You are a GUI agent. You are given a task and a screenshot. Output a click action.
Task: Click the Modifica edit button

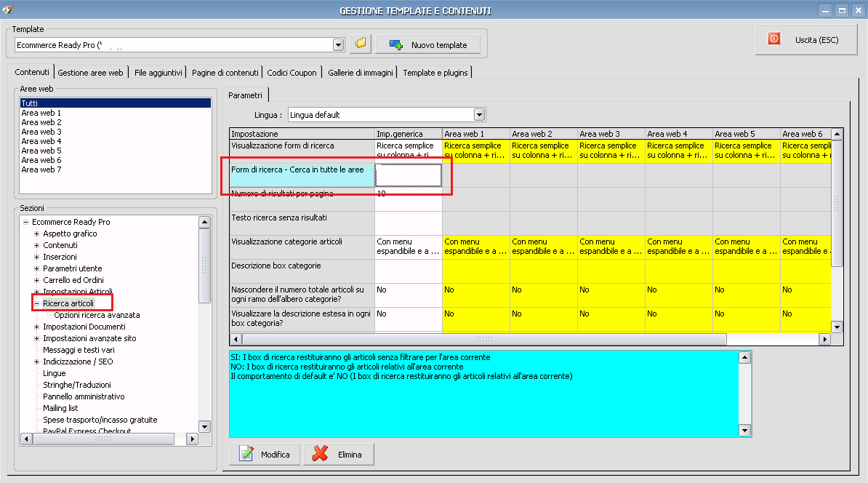click(x=265, y=455)
